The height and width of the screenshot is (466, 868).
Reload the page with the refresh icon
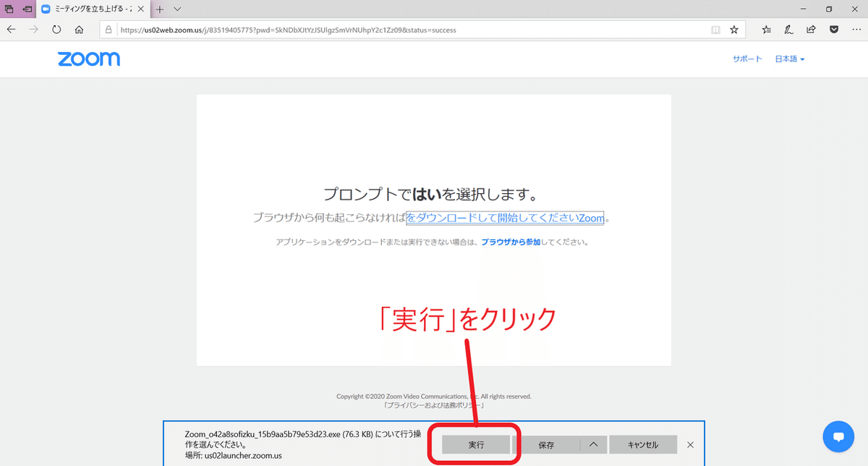tap(56, 30)
